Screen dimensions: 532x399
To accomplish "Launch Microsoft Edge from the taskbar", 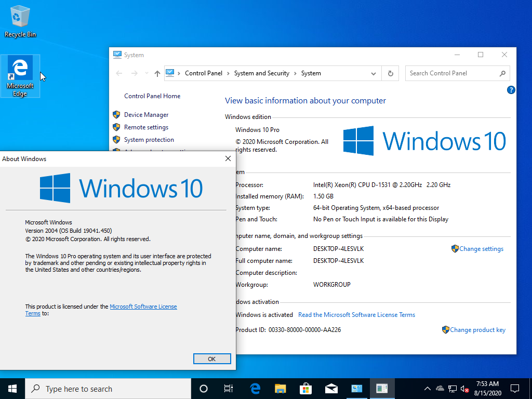I will pyautogui.click(x=255, y=389).
